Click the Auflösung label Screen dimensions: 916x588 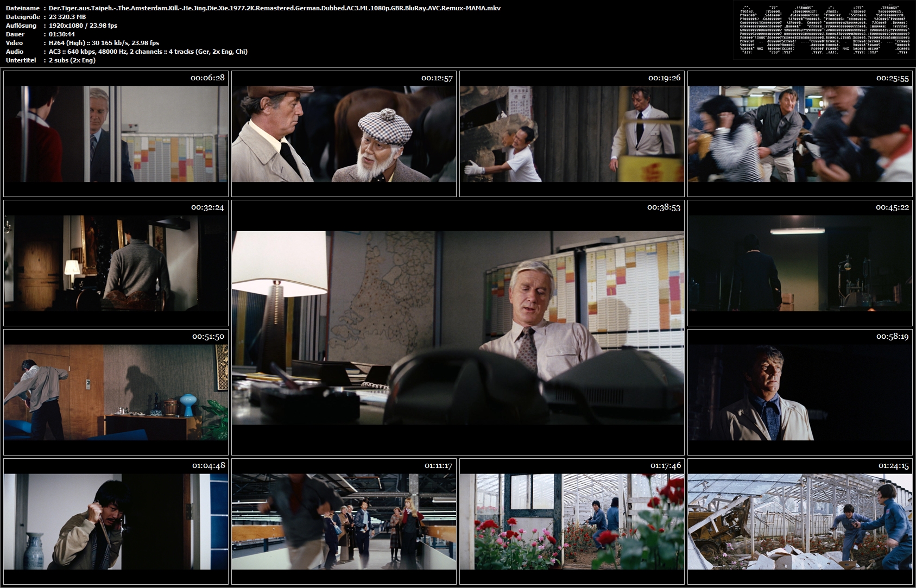pos(21,26)
